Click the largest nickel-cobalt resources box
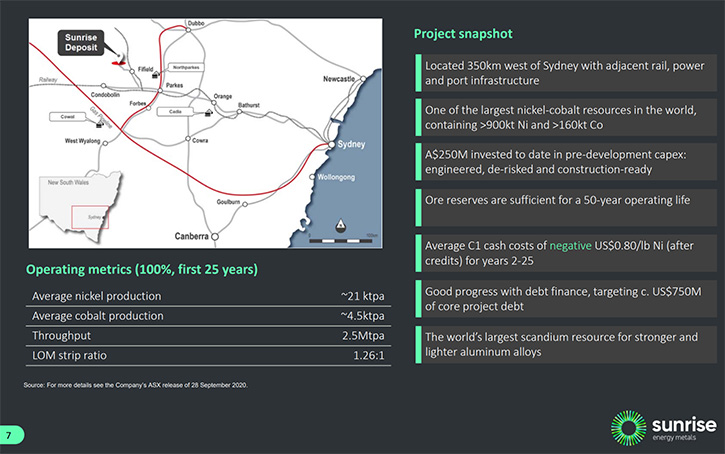725x454 pixels. (x=566, y=117)
